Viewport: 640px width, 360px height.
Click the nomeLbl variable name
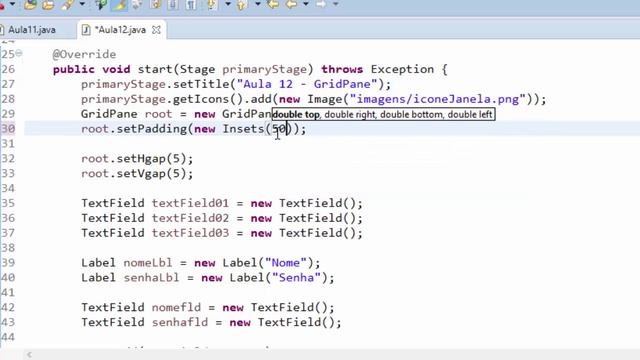coord(148,263)
